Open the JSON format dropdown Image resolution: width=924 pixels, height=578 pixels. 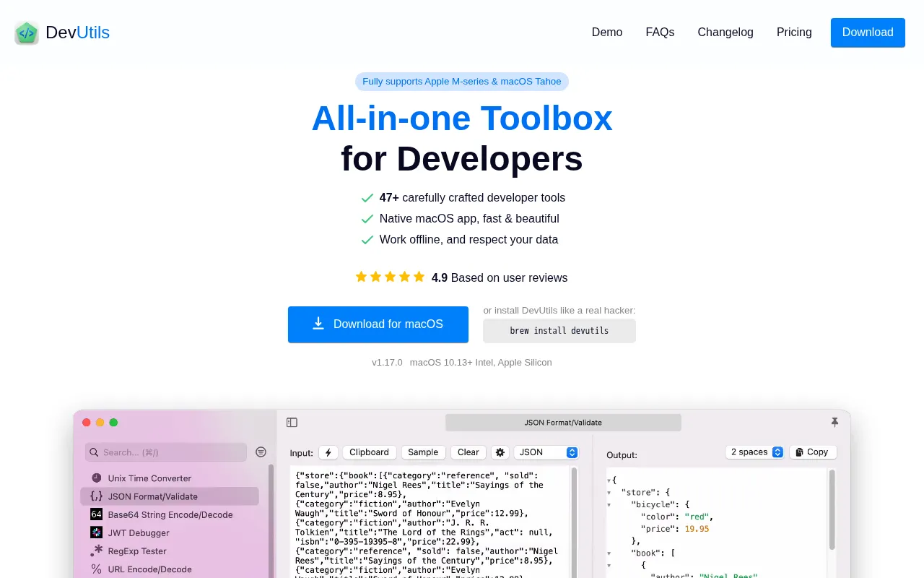(x=546, y=452)
